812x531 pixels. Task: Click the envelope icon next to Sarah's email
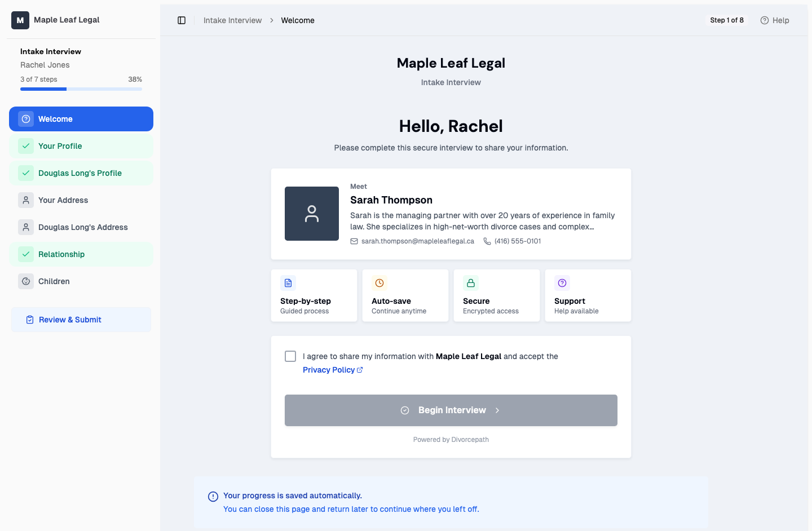(x=354, y=241)
